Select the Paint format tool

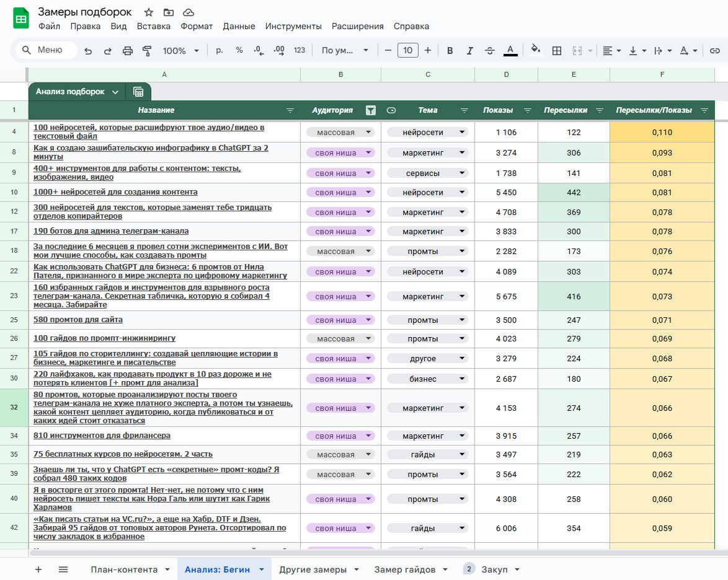click(x=147, y=51)
